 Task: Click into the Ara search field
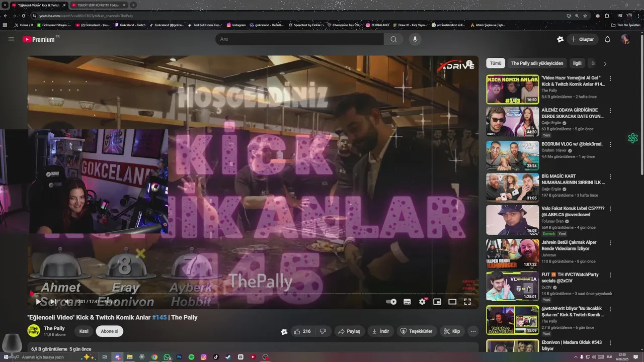(x=299, y=39)
